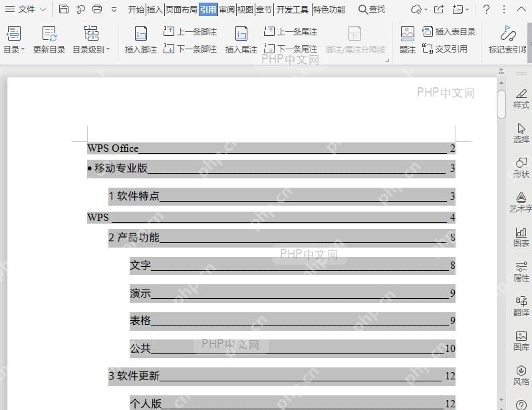This screenshot has height=410, width=532.
Task: Click scrollbar up arrow
Action: 501,83
